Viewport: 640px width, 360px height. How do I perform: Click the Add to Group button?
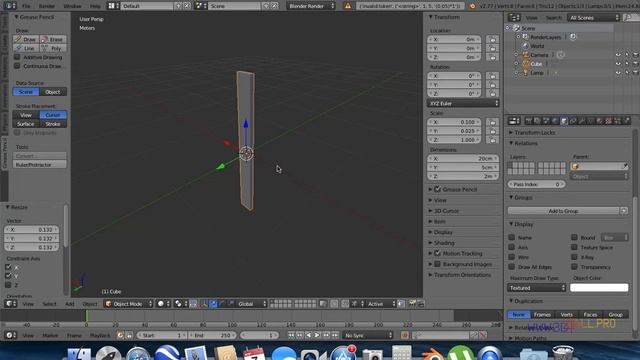click(563, 211)
